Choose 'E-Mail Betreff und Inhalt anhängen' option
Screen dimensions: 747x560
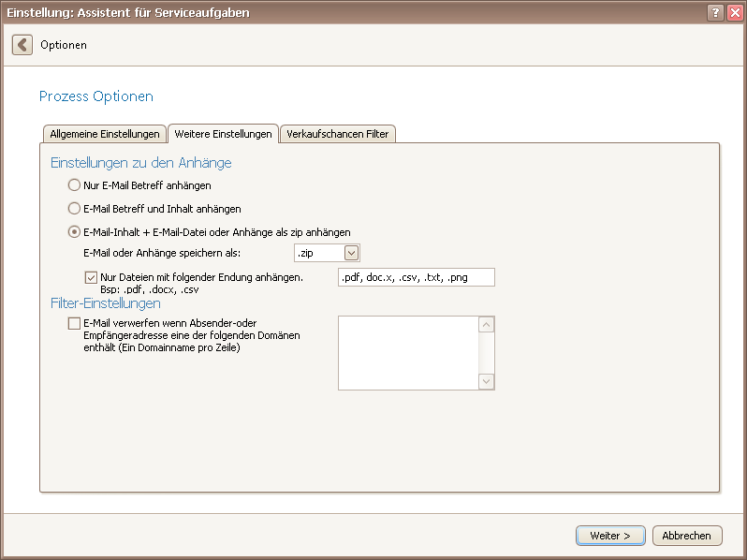[74, 208]
